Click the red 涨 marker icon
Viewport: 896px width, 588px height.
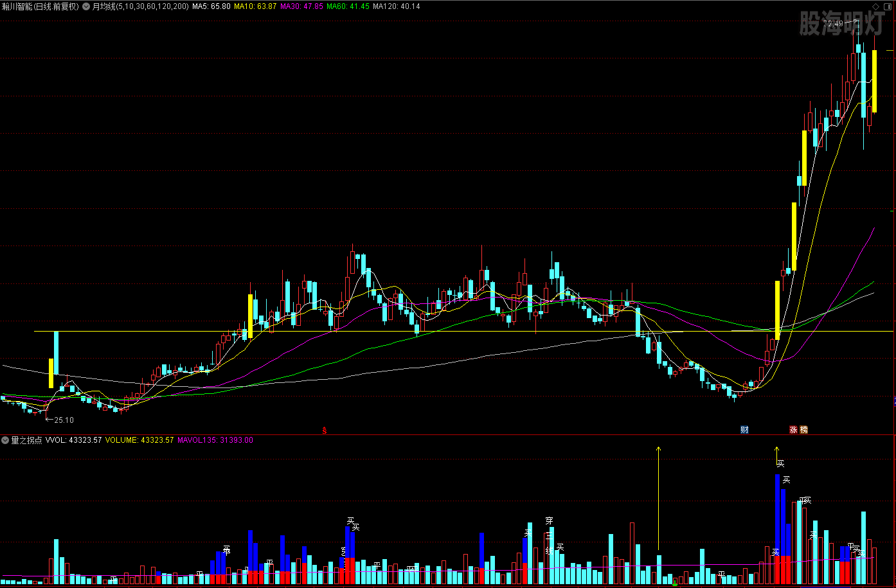click(x=794, y=430)
